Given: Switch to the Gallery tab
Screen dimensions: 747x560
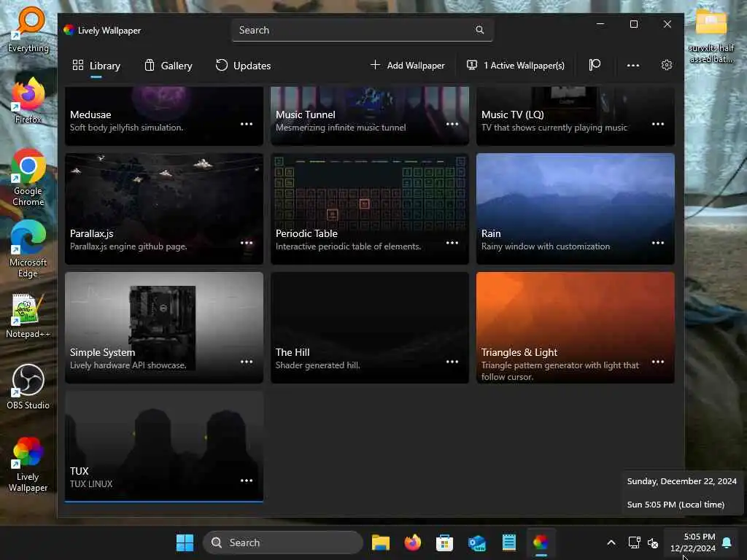Looking at the screenshot, I should [x=169, y=66].
